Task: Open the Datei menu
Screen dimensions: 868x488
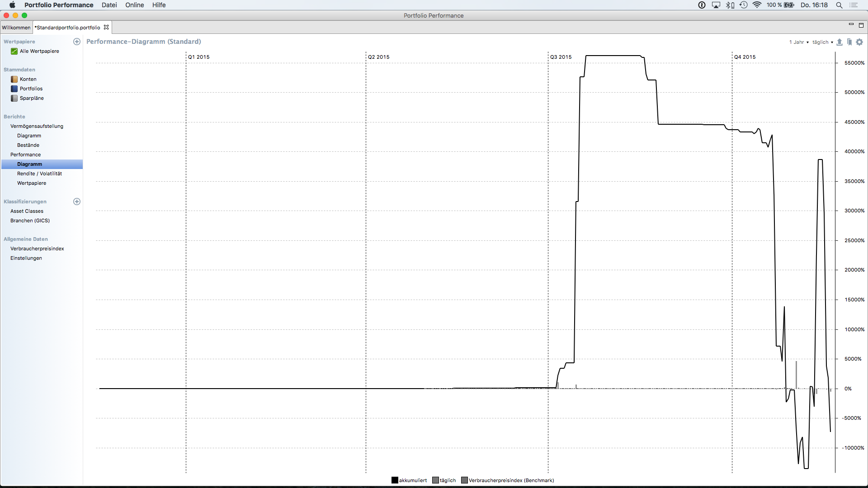Action: tap(109, 5)
